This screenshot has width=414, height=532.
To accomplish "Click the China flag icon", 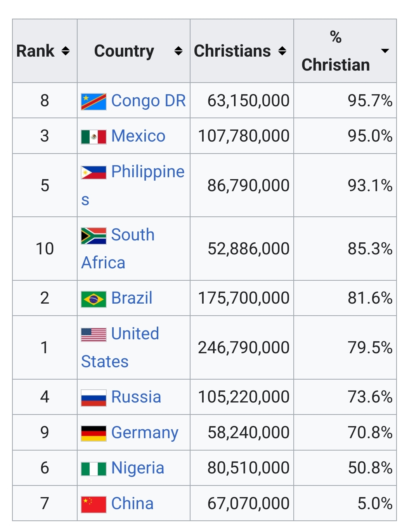I will 94,504.
